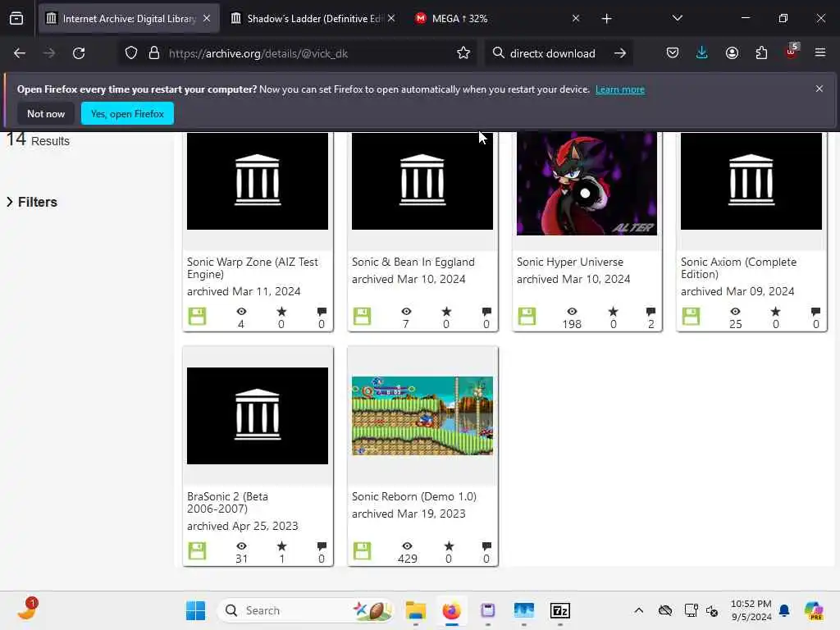The width and height of the screenshot is (840, 630).
Task: Show hidden system tray icons chevron
Action: pos(638,610)
